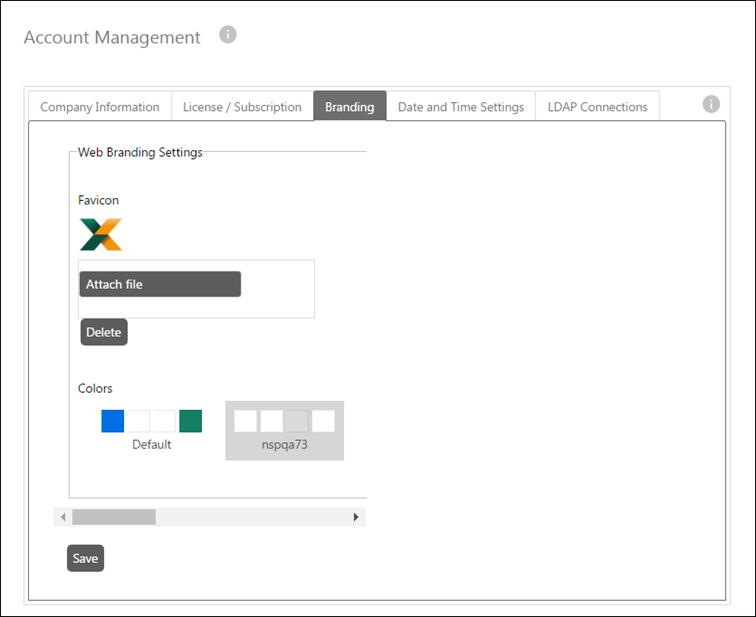This screenshot has width=756, height=617.
Task: Select the gray third swatch in nspqa73
Action: click(297, 421)
